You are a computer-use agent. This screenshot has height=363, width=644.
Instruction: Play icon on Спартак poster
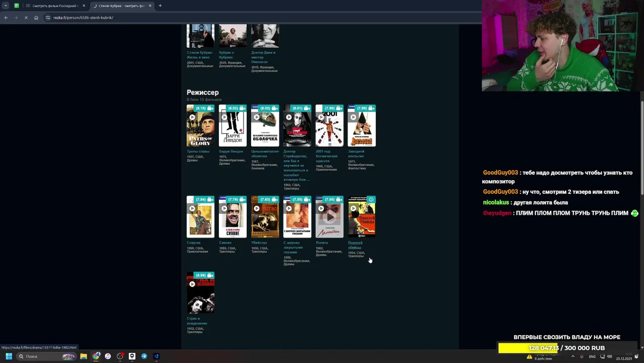click(192, 209)
